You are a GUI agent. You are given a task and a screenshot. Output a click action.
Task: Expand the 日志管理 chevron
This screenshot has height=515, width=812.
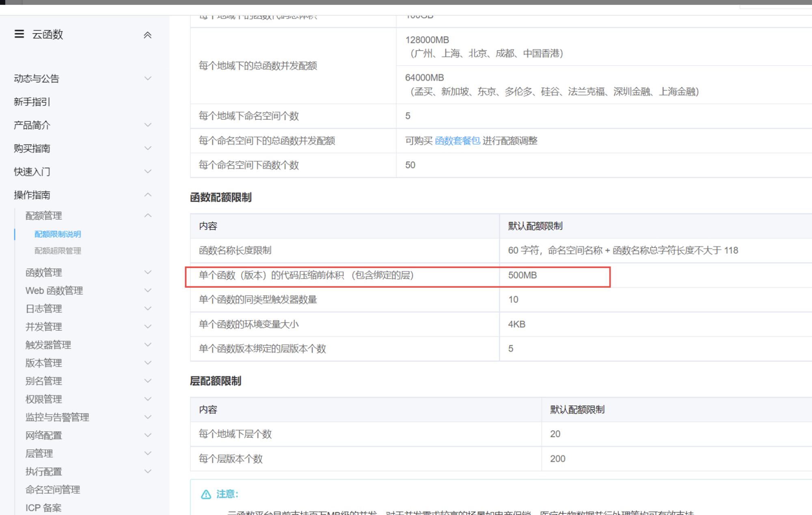pyautogui.click(x=148, y=308)
